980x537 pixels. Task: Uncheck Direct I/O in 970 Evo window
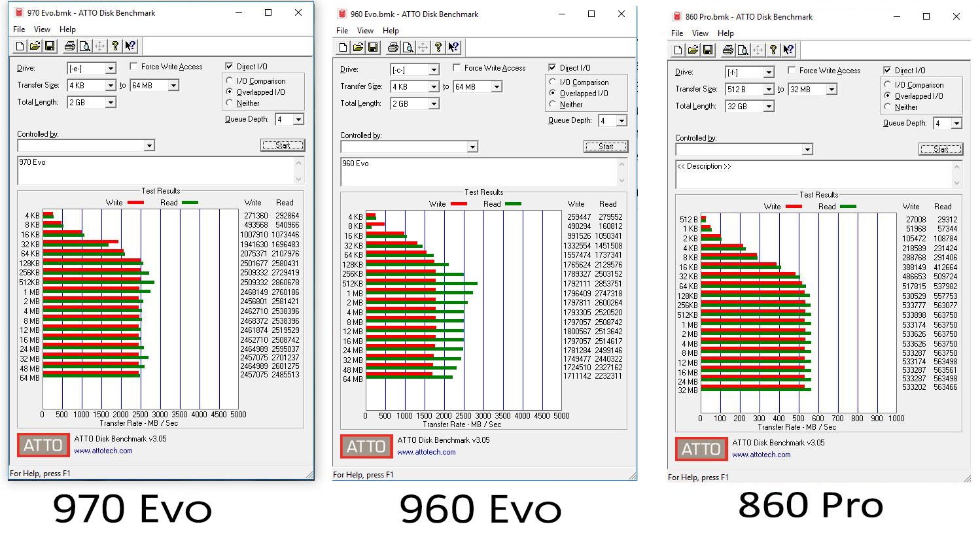click(x=229, y=66)
